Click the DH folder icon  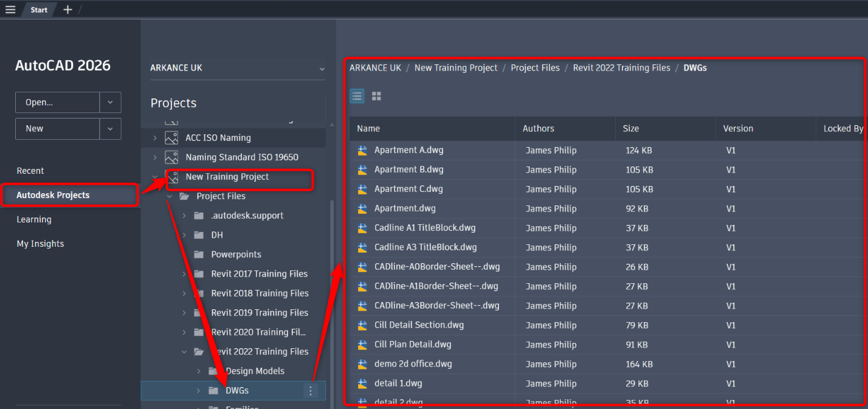coord(198,235)
